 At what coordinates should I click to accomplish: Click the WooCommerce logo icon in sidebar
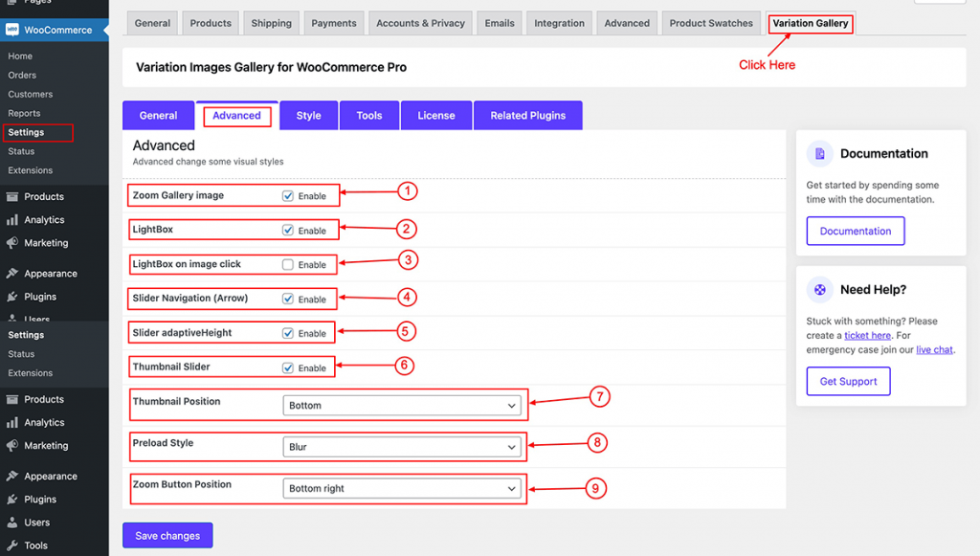(11, 30)
